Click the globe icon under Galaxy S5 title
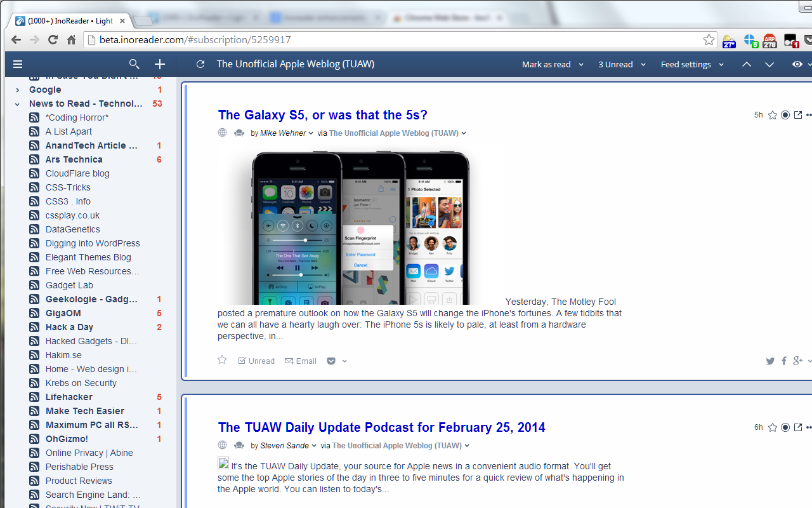This screenshot has width=812, height=508. 222,133
